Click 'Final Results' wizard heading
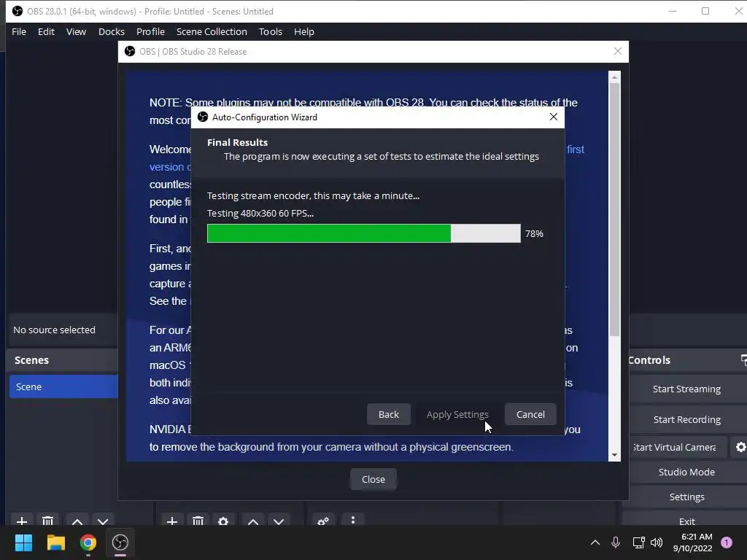 click(x=237, y=142)
